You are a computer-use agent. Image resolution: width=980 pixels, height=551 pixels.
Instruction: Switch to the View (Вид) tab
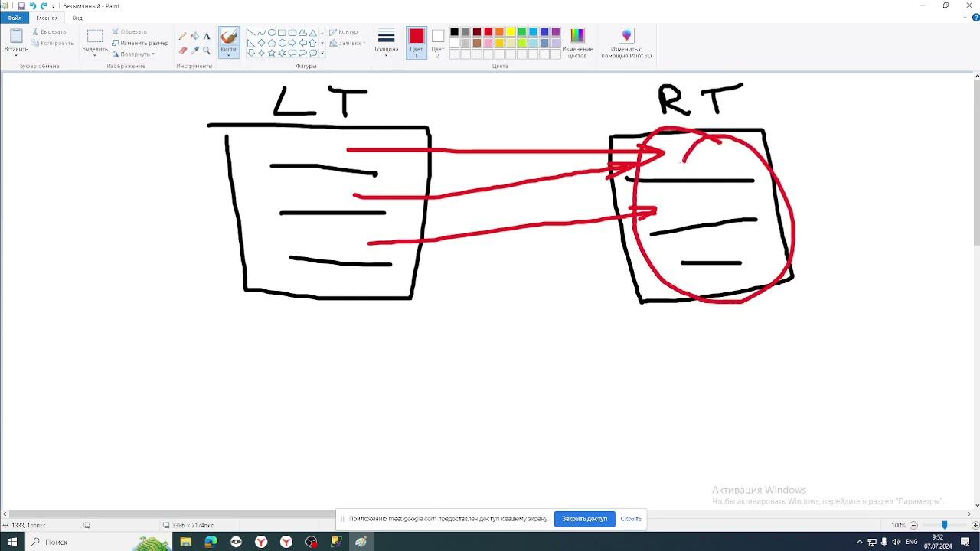(x=77, y=18)
